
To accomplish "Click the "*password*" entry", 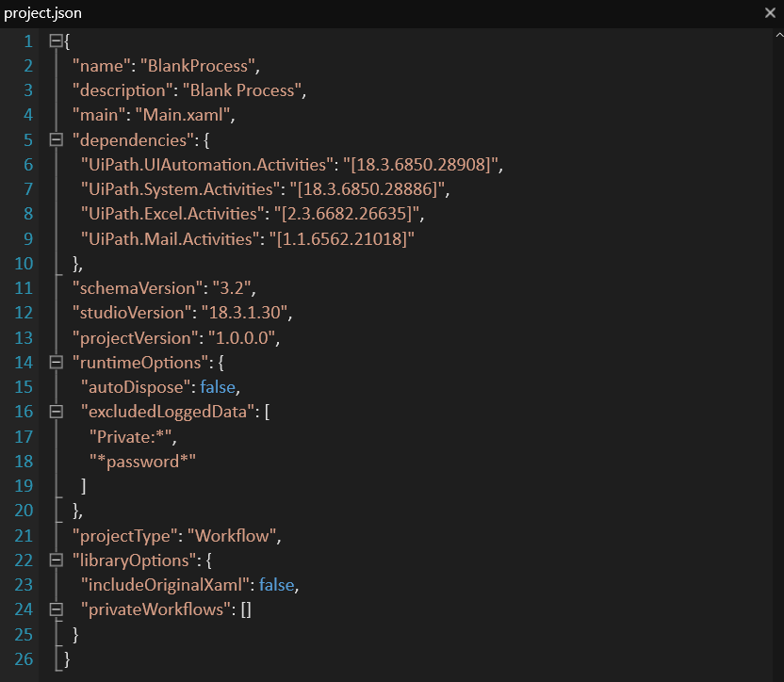I will [142, 461].
